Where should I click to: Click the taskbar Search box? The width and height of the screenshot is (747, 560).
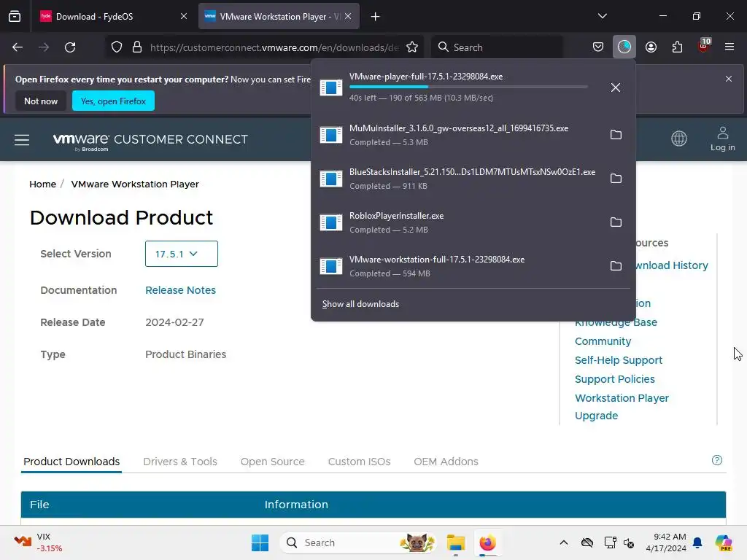tap(358, 542)
